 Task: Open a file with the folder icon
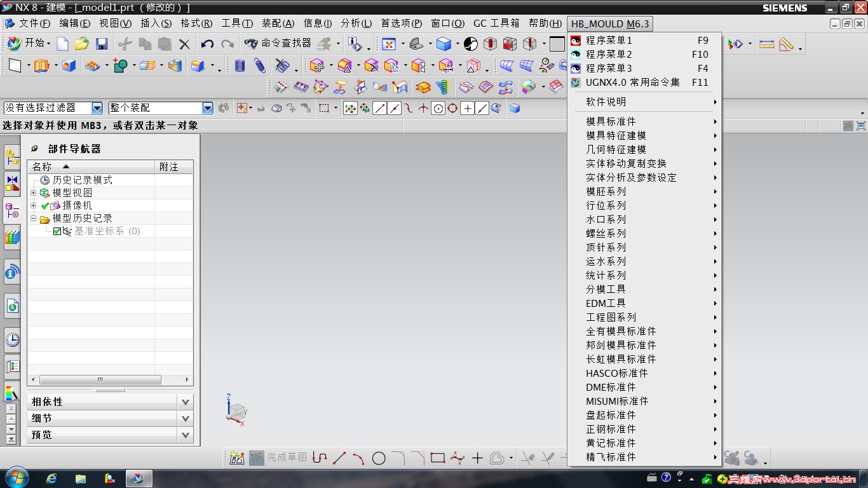(81, 44)
